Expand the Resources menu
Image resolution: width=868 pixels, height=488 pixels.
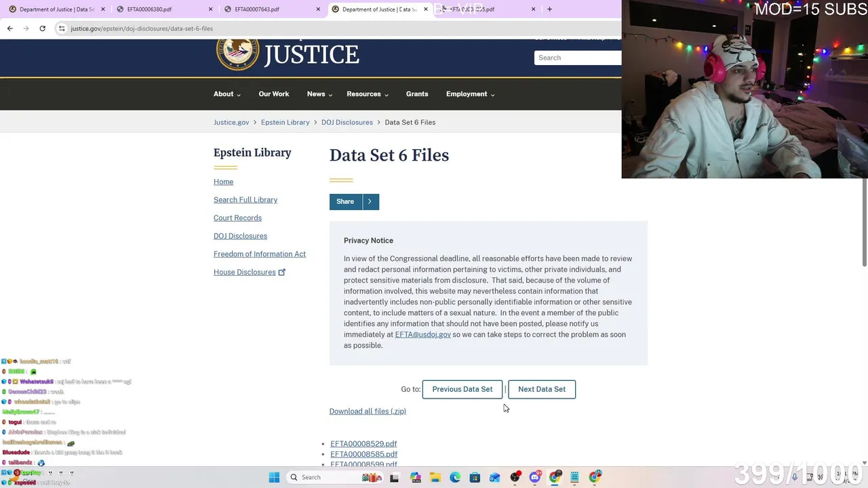coord(368,94)
